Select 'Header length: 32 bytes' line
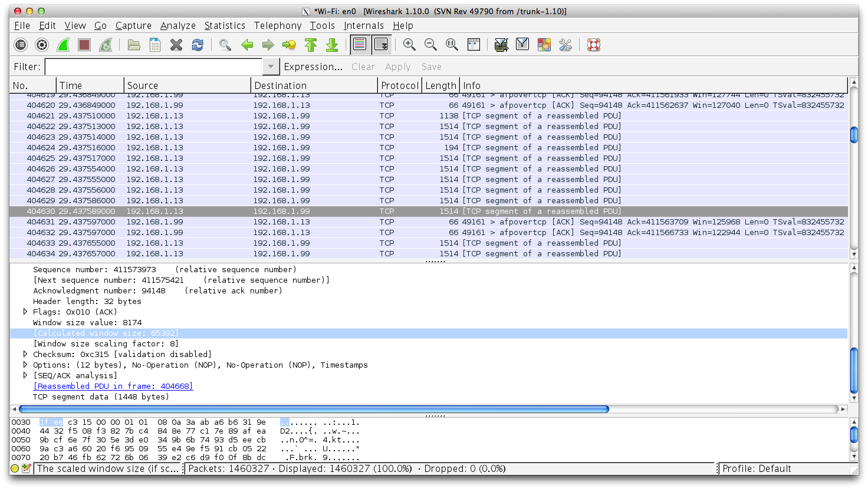This screenshot has height=489, width=868. (87, 301)
